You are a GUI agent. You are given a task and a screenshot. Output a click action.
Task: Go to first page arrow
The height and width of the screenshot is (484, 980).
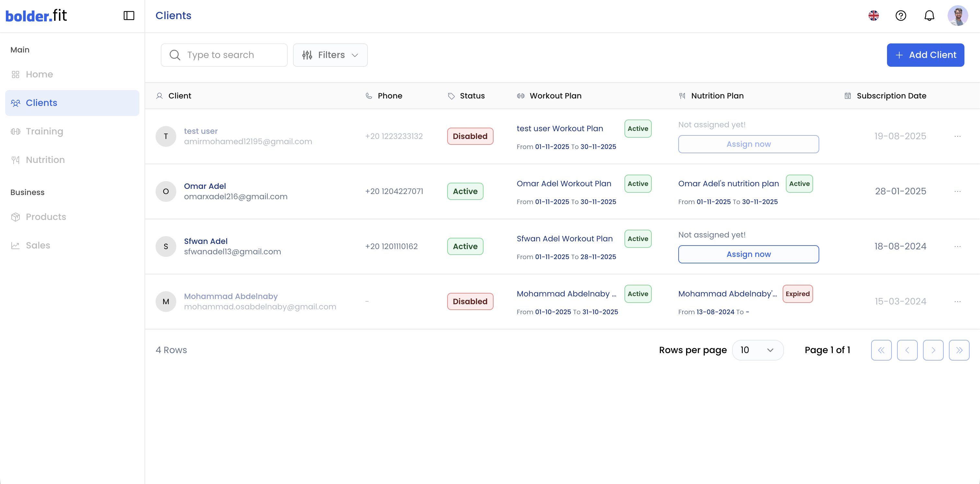pos(881,350)
